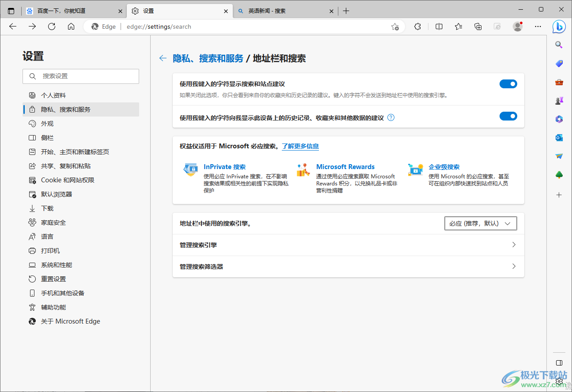Image resolution: width=572 pixels, height=392 pixels.
Task: Open the InPrivate 搜索 link
Action: point(224,167)
